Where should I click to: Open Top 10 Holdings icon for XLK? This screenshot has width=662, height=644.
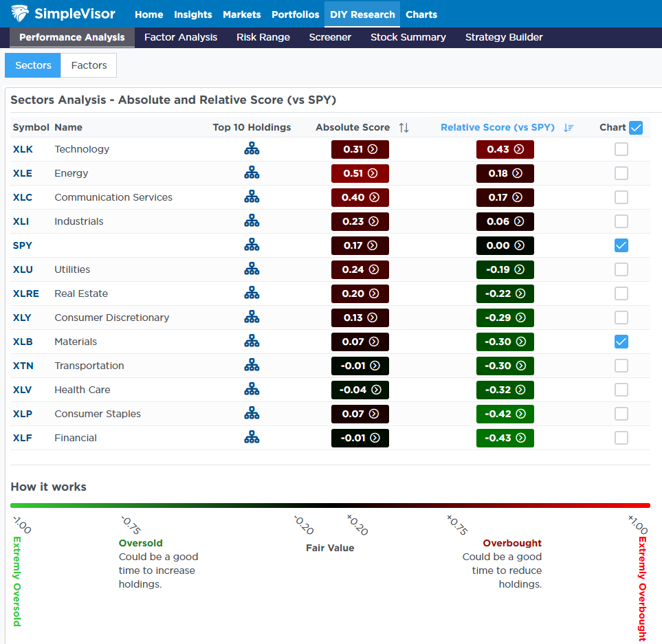[x=252, y=149]
